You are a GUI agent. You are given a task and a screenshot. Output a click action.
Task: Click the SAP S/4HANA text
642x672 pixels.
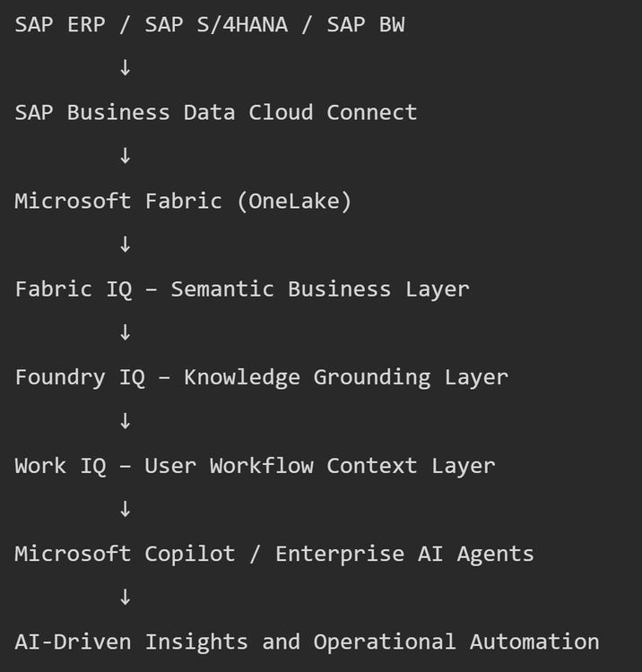(216, 24)
